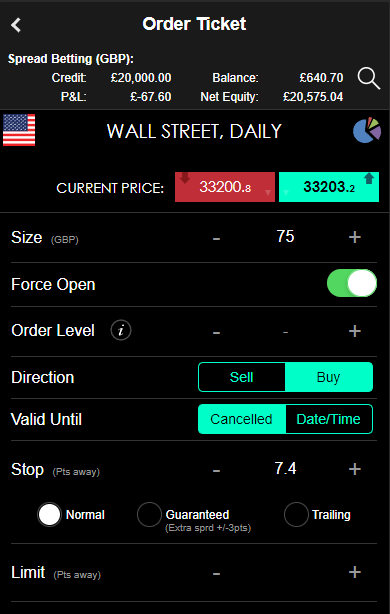Toggle the Force Open switch

352,283
